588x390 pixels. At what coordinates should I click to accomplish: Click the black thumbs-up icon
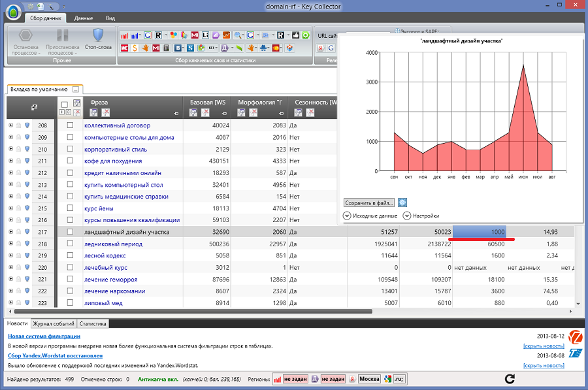295,35
